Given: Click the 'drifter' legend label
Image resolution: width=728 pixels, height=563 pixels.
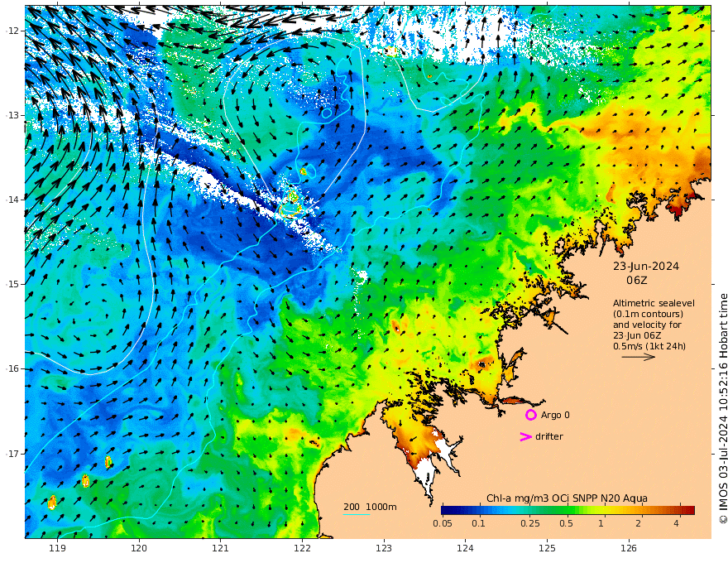Looking at the screenshot, I should (549, 436).
